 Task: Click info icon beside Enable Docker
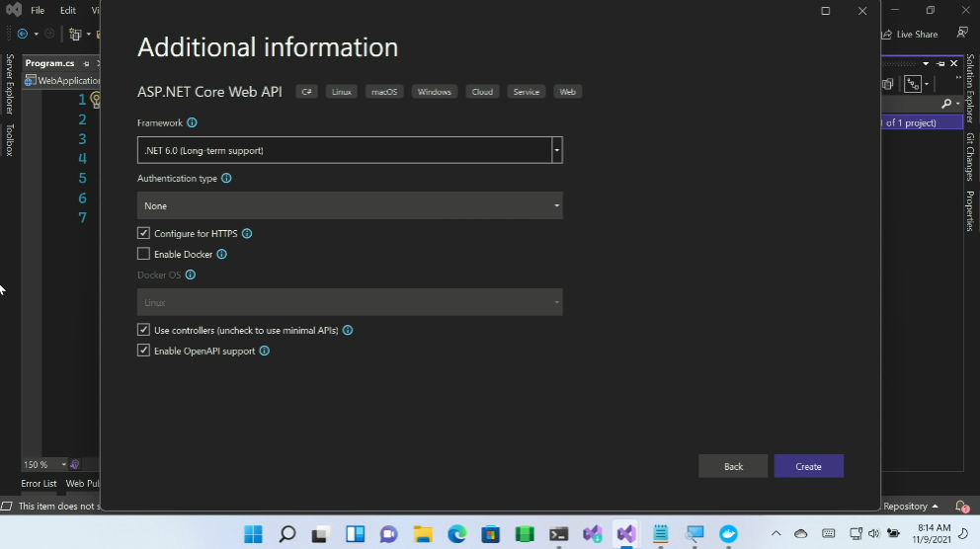point(221,255)
